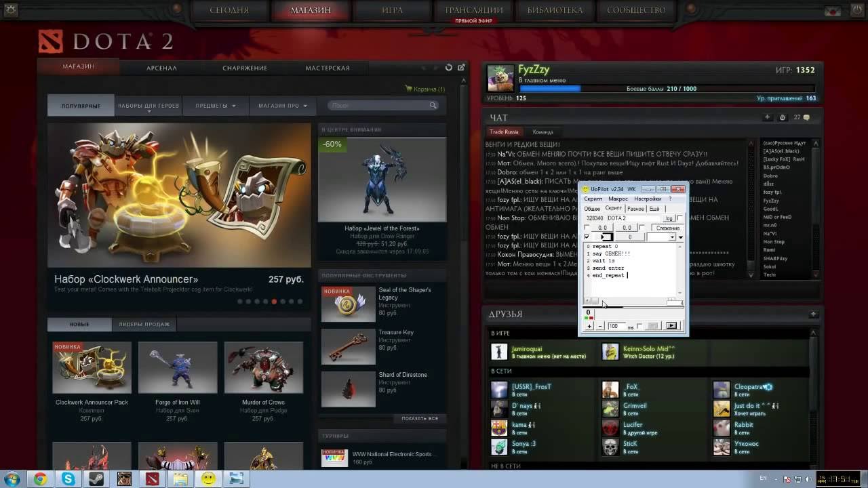Screen dimensions: 868x488
Task: Toggle the checked script checkbox in UoPilot
Action: (586, 237)
